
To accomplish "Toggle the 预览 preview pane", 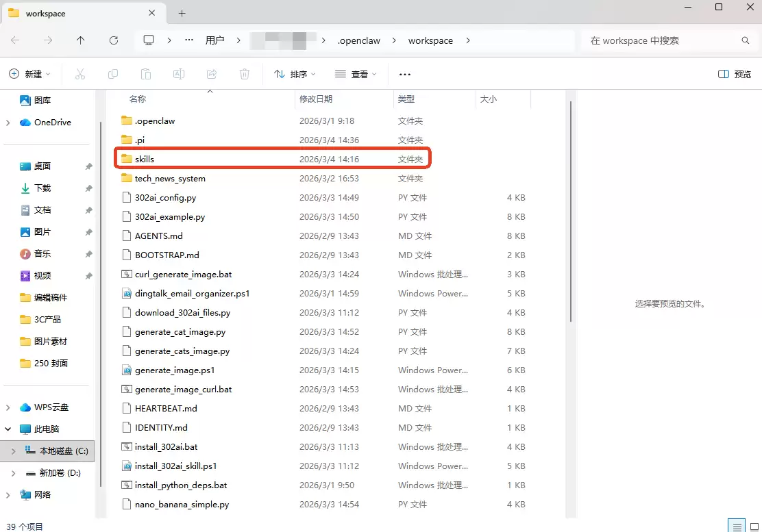I will [735, 74].
